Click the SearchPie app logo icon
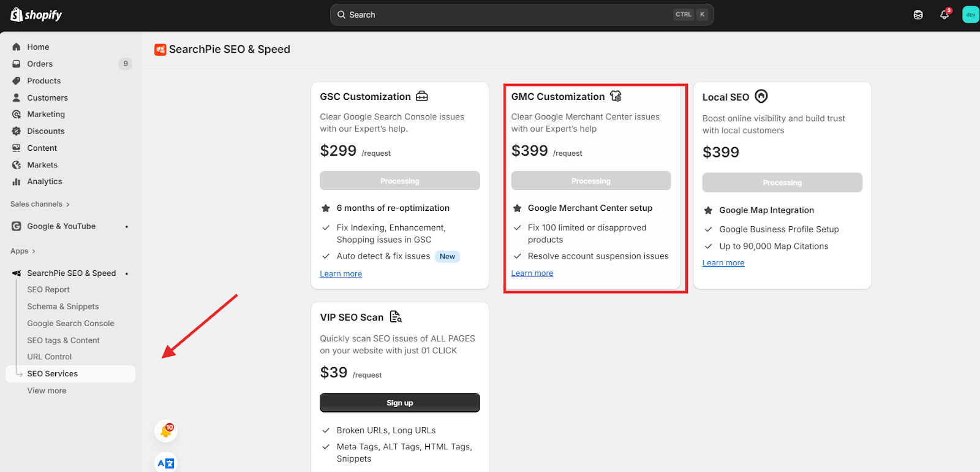 click(160, 50)
